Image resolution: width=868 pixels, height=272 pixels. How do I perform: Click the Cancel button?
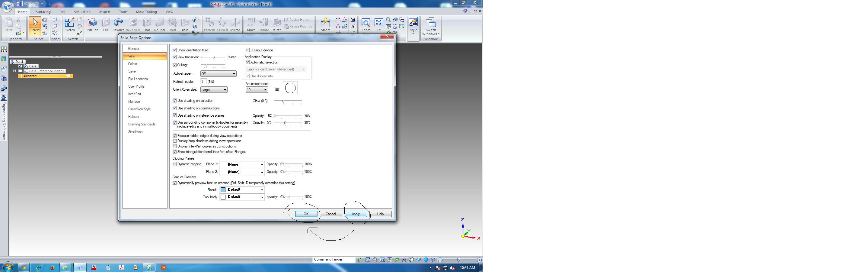click(x=331, y=214)
